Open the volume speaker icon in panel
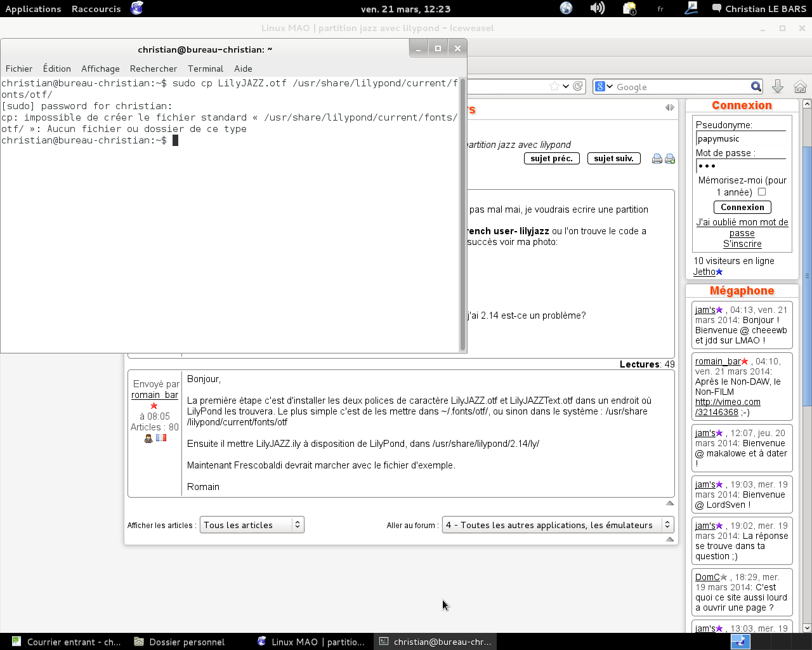 pyautogui.click(x=597, y=8)
